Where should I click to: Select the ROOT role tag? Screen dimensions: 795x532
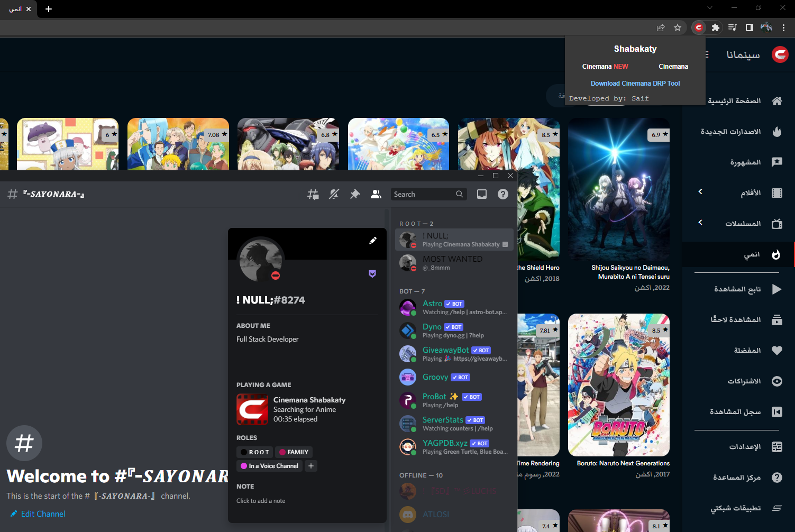point(255,452)
